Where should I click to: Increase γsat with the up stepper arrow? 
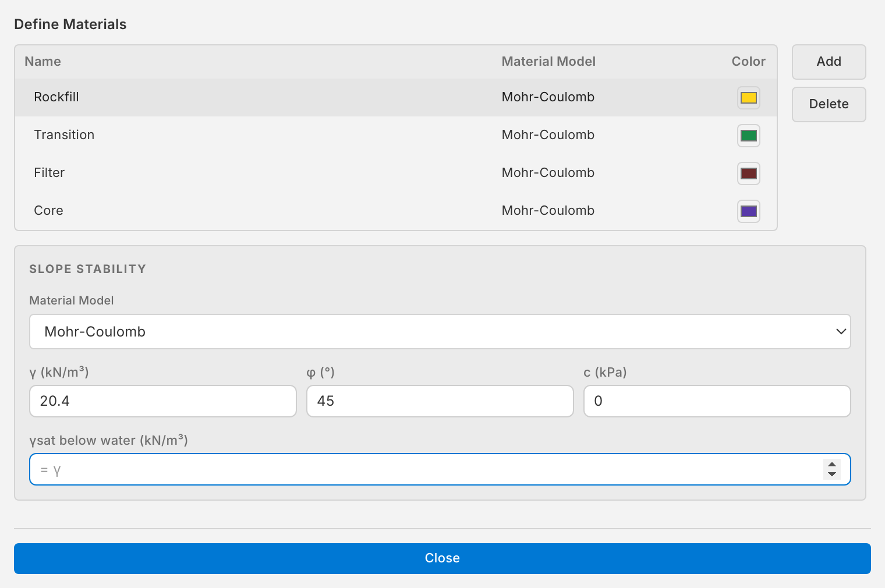point(832,465)
